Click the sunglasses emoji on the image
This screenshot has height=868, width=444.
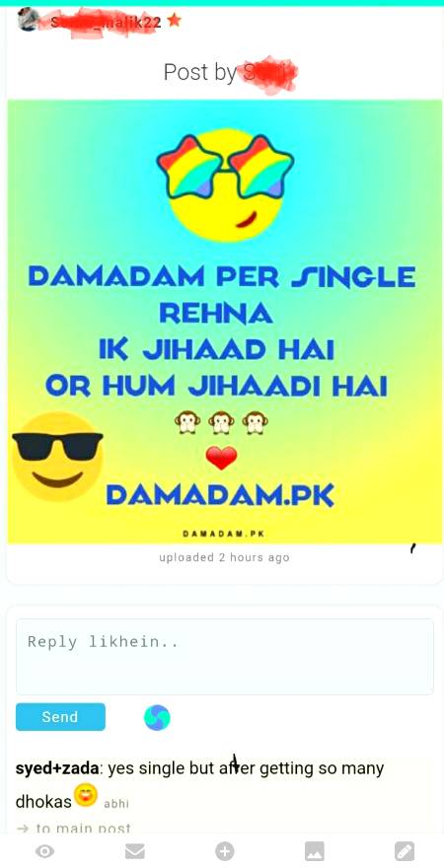(57, 457)
